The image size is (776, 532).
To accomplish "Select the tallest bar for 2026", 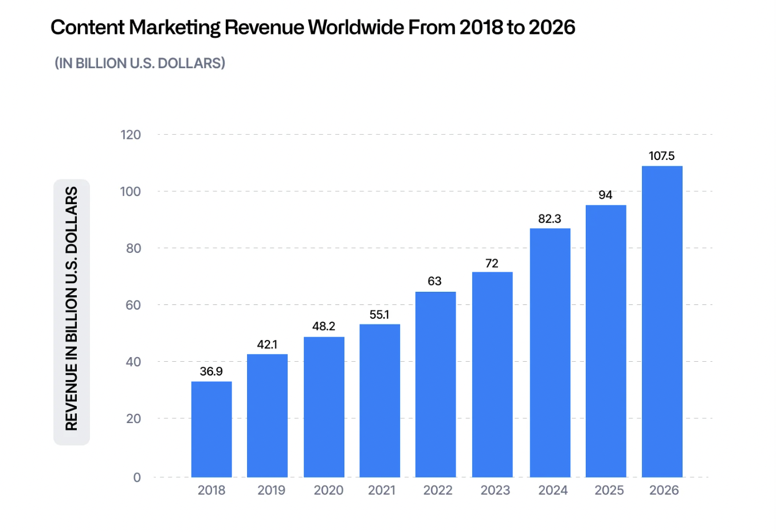I will pyautogui.click(x=662, y=322).
